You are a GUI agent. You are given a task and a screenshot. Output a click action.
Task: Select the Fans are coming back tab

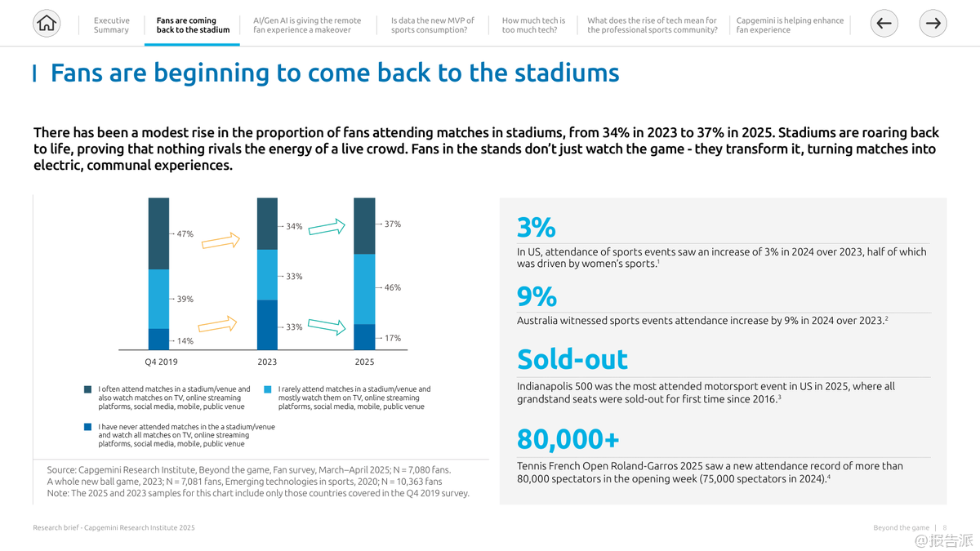click(193, 25)
